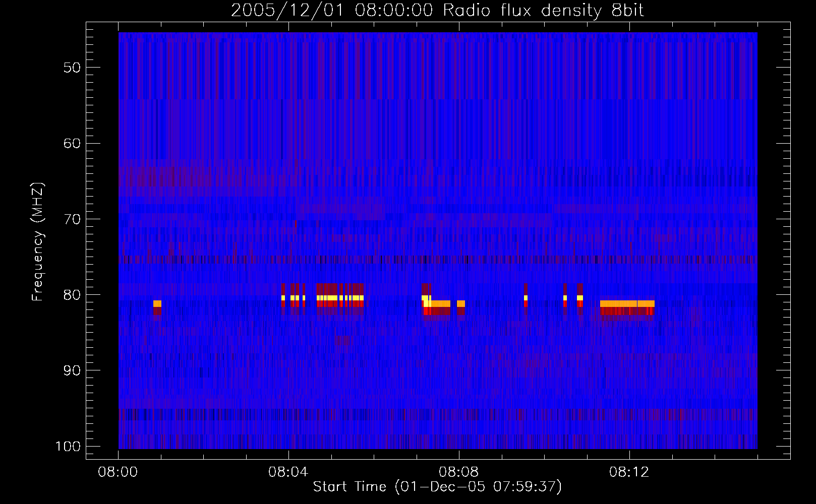
Task: Click the "Start Time (01-Dec-05 07:59:37)" axis label
Action: pyautogui.click(x=437, y=487)
